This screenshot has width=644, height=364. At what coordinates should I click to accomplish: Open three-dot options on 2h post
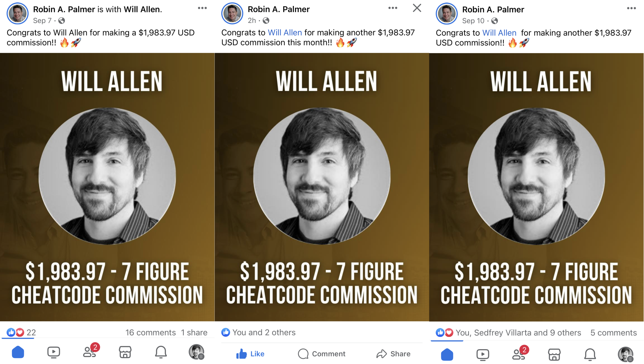pyautogui.click(x=393, y=8)
